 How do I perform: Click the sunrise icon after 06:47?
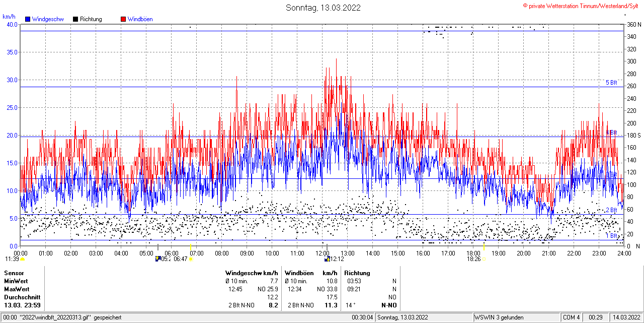[x=191, y=259]
